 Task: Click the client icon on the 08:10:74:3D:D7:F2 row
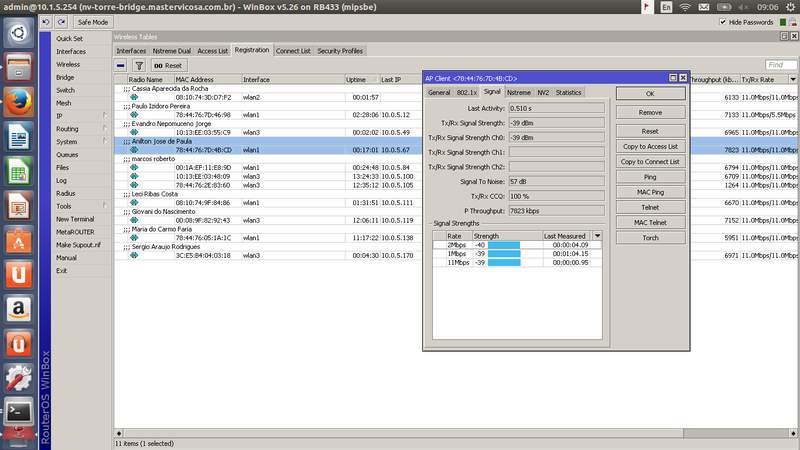pos(134,97)
